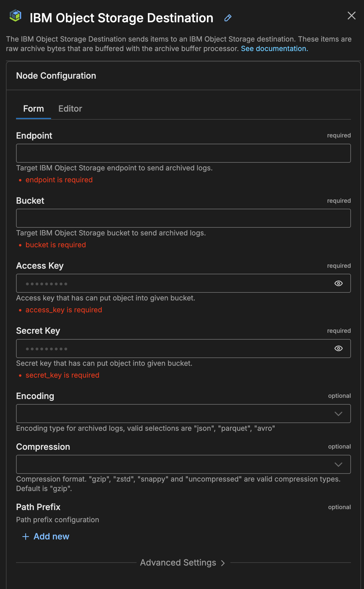The height and width of the screenshot is (589, 364).
Task: Click plus icon next to Add new
Action: coord(26,536)
